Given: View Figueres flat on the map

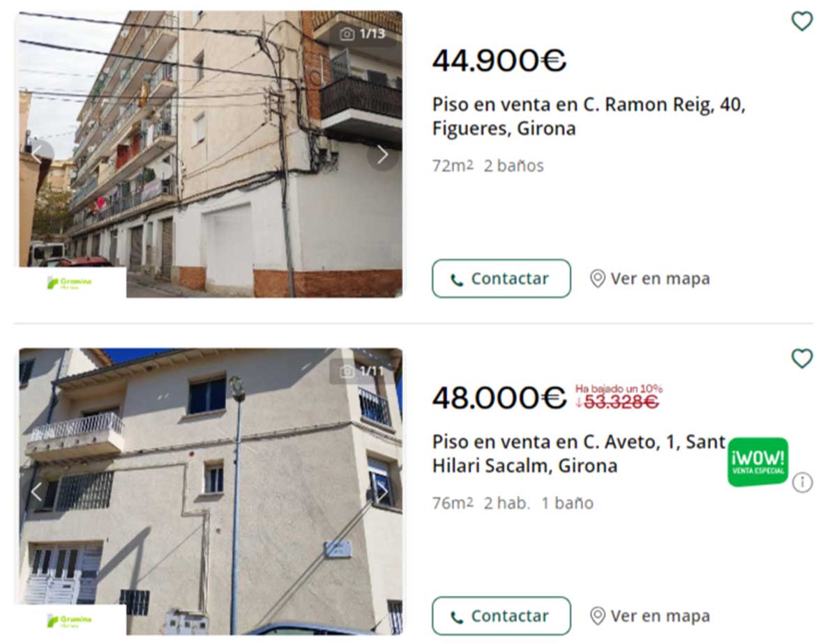Looking at the screenshot, I should click(x=650, y=279).
